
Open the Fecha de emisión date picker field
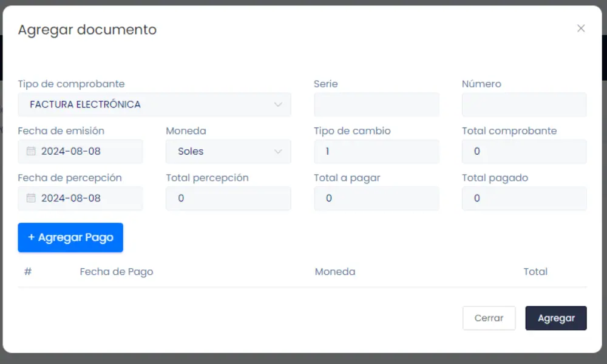click(x=81, y=151)
